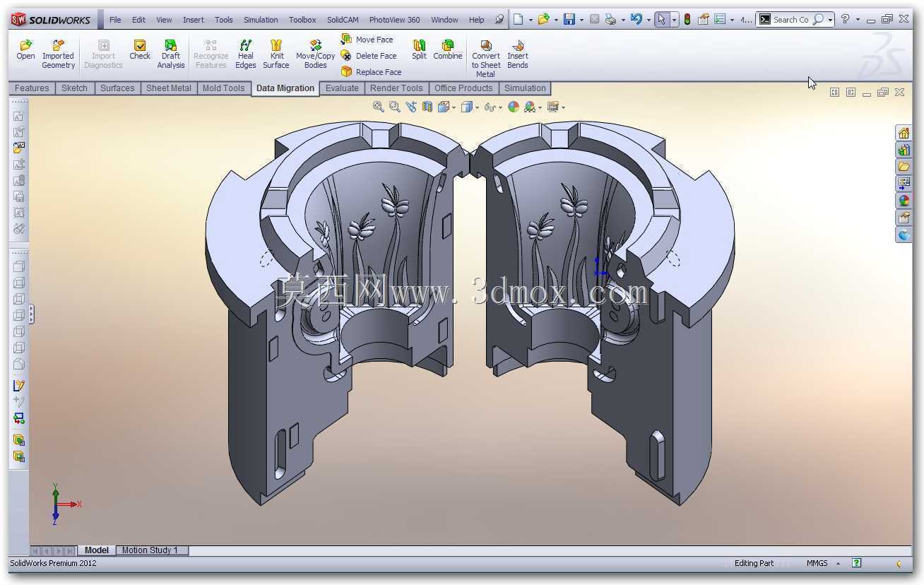Click the Insert Bends tool
Image resolution: width=924 pixels, height=585 pixels.
point(518,54)
